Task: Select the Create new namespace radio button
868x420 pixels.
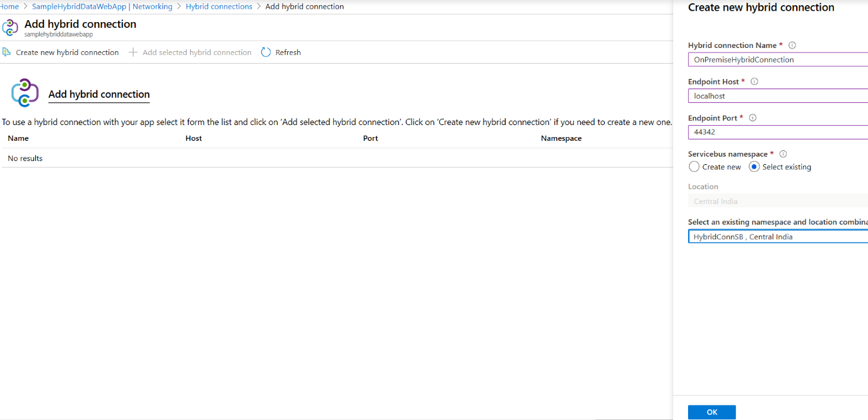Action: [x=694, y=167]
